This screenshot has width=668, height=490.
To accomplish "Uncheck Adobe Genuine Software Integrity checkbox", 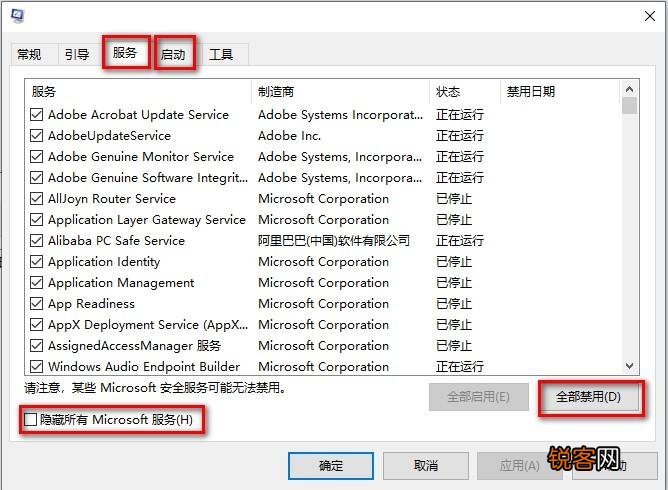I will point(37,177).
